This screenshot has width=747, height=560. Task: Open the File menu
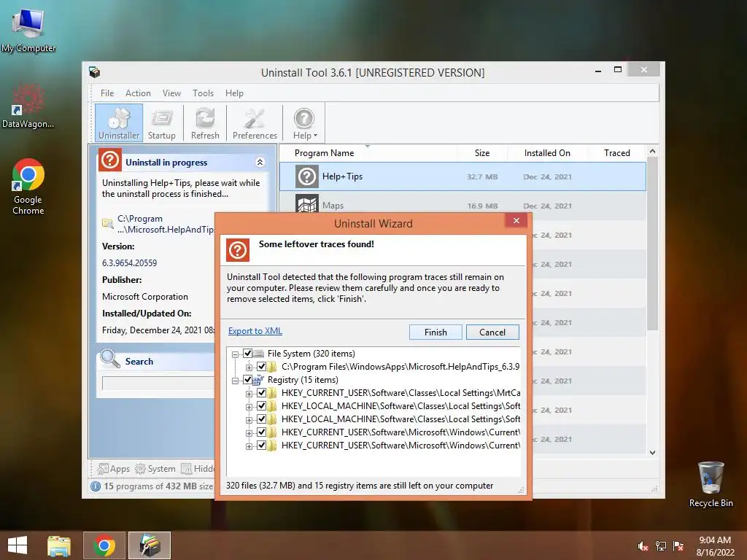tap(107, 93)
